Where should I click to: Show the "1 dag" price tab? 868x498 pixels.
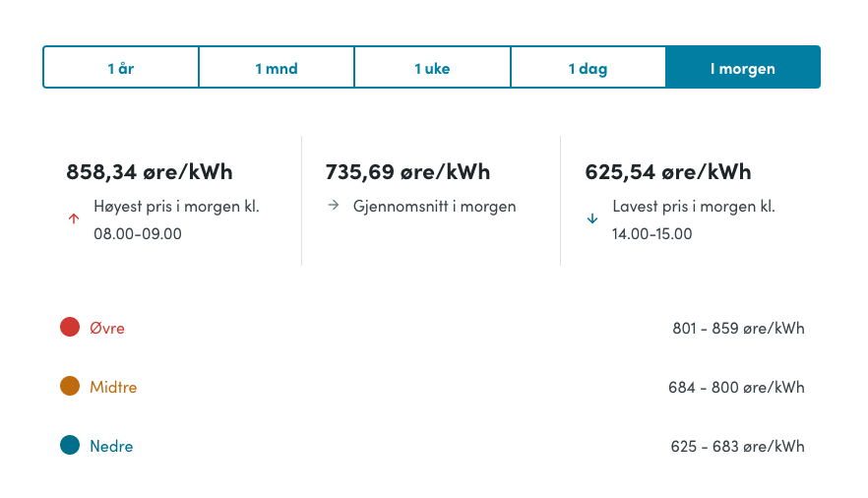(588, 68)
